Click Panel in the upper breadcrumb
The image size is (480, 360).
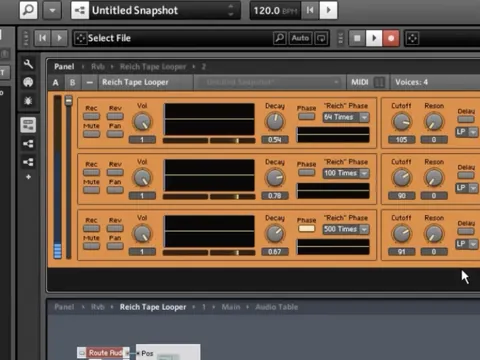point(64,67)
